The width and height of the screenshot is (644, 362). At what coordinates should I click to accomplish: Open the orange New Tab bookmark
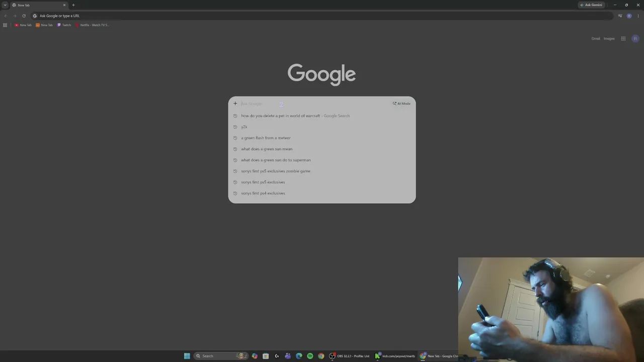pos(44,25)
